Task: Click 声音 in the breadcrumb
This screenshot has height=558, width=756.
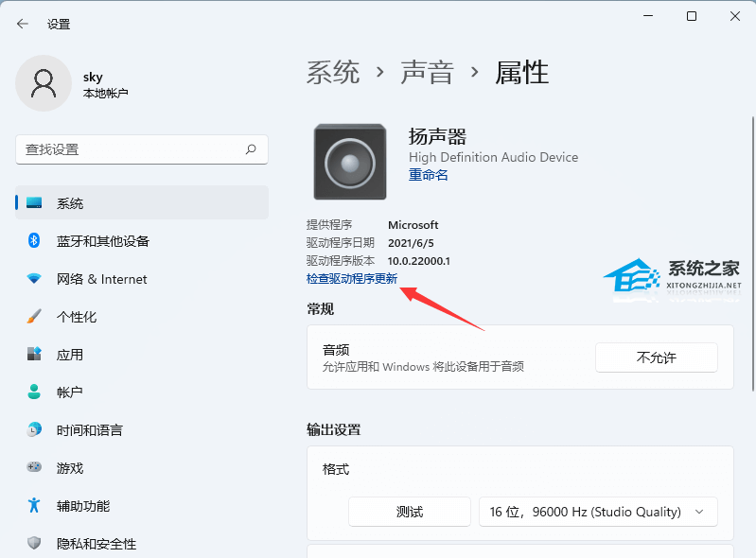Action: (x=427, y=73)
